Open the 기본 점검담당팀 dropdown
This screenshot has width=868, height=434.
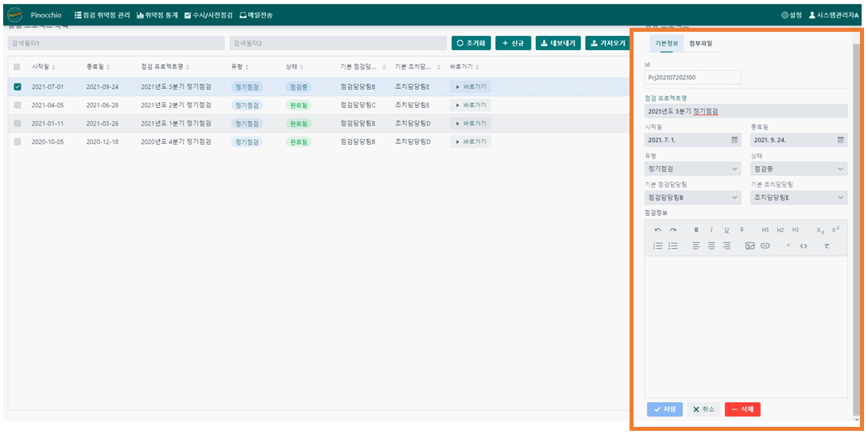693,198
